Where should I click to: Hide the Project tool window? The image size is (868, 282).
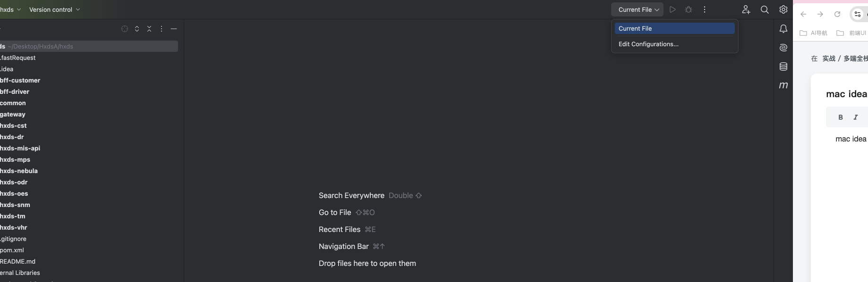click(x=174, y=29)
